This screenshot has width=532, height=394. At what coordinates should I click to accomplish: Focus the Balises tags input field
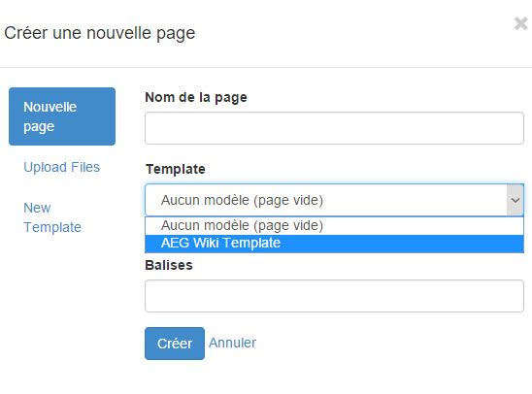[x=334, y=296]
